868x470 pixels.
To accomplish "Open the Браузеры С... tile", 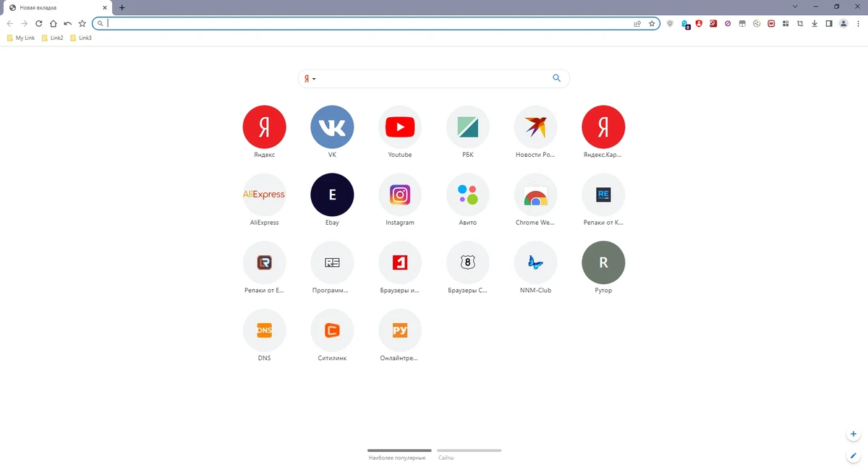I will [468, 263].
